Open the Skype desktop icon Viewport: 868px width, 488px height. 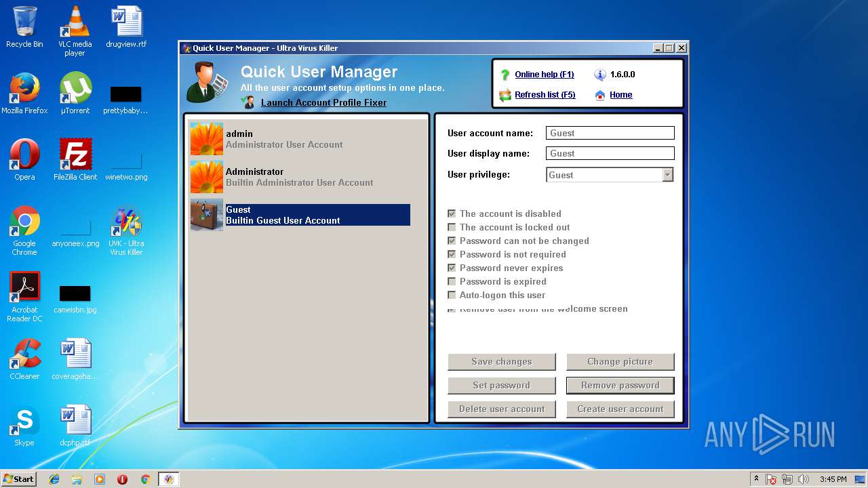tap(24, 426)
